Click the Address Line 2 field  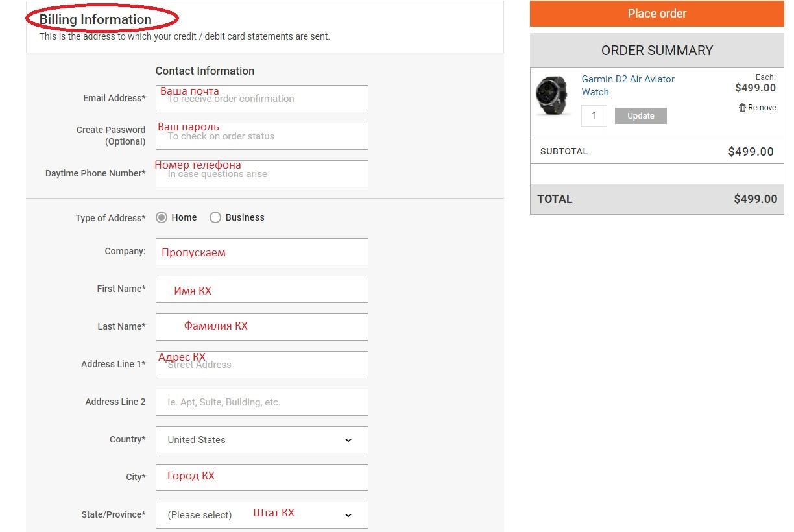(262, 402)
